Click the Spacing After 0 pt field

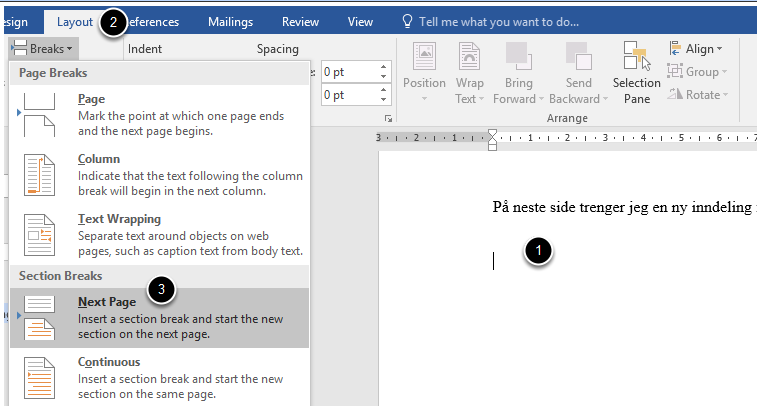(x=349, y=95)
